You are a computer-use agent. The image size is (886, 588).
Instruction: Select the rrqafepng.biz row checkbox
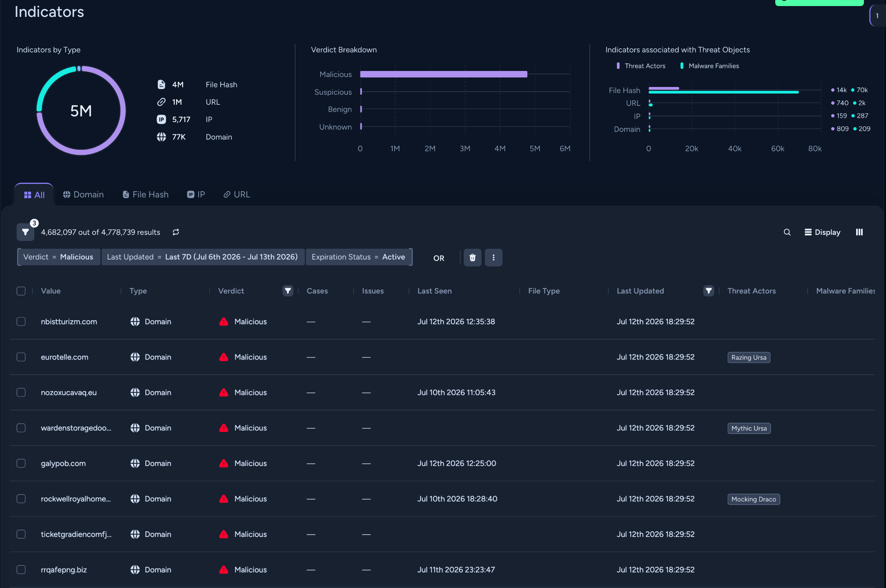[21, 570]
